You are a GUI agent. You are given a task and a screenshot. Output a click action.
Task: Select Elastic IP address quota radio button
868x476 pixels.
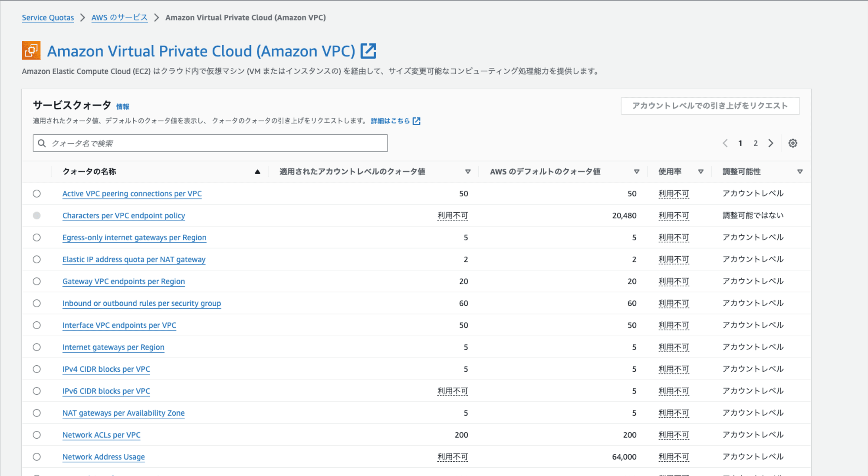[37, 259]
